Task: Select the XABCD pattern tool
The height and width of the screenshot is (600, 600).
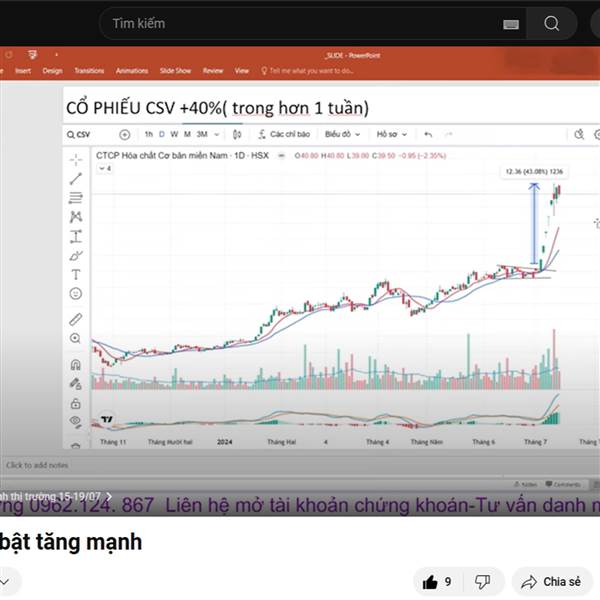Action: [x=76, y=217]
